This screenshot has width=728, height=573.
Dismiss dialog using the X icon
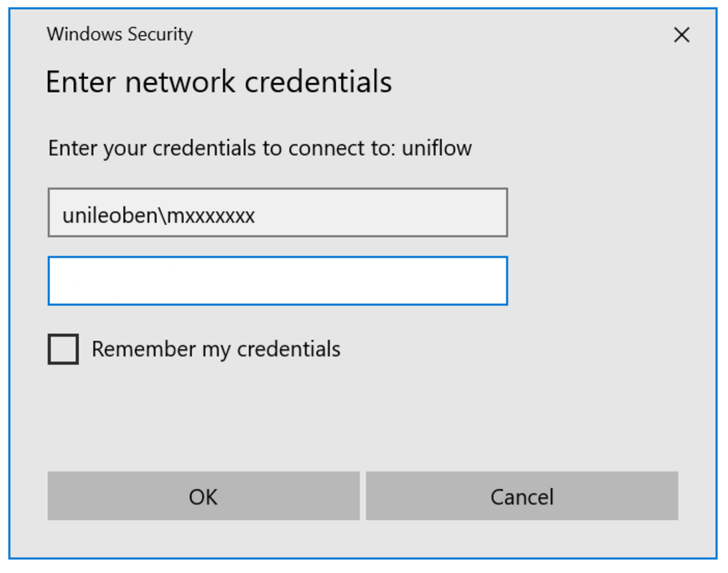[x=681, y=34]
